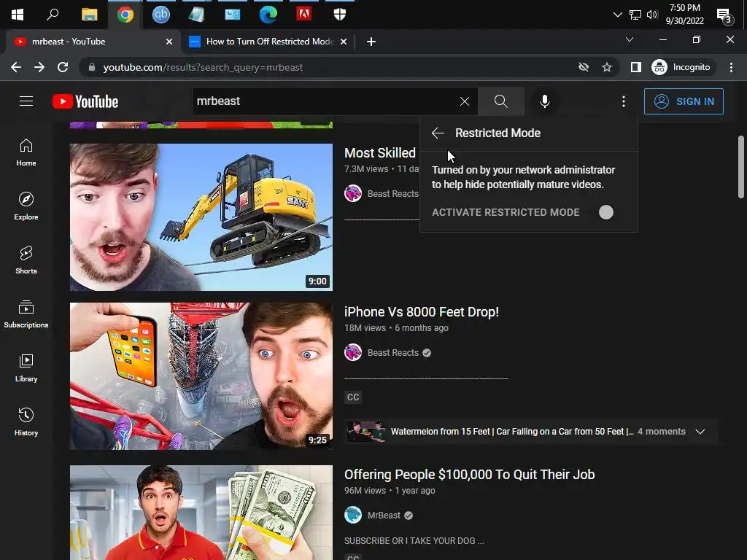Click the CC badge under iPhone video
Screen dimensions: 747x560
(x=353, y=397)
